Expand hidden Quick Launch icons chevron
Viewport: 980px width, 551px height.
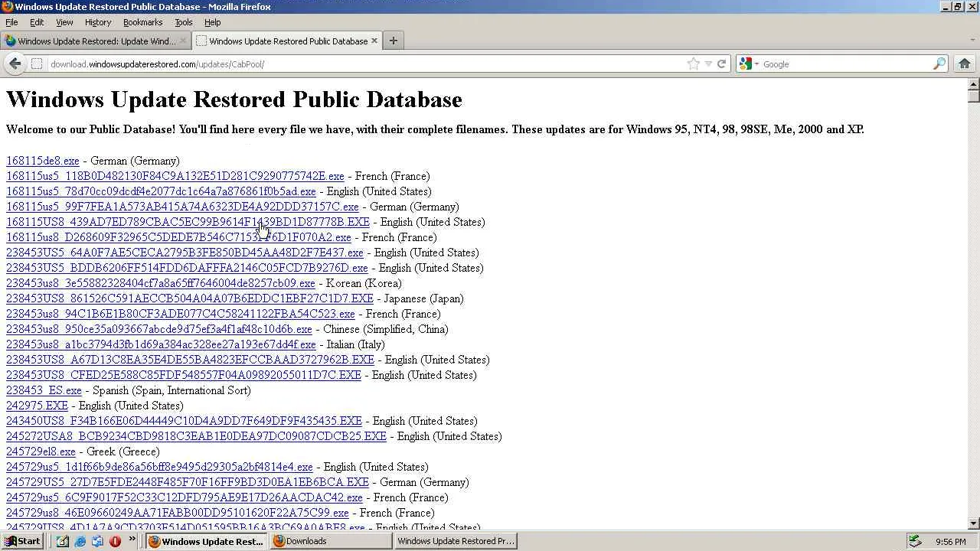click(132, 540)
